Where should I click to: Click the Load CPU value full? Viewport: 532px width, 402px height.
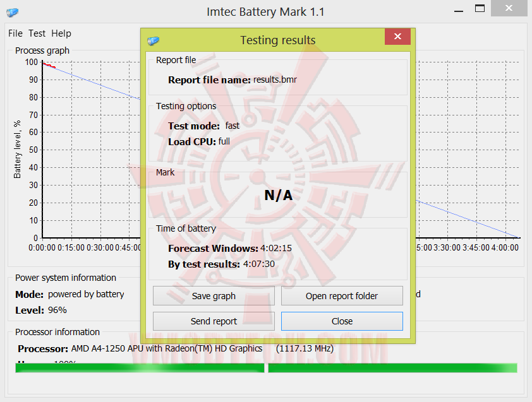224,141
